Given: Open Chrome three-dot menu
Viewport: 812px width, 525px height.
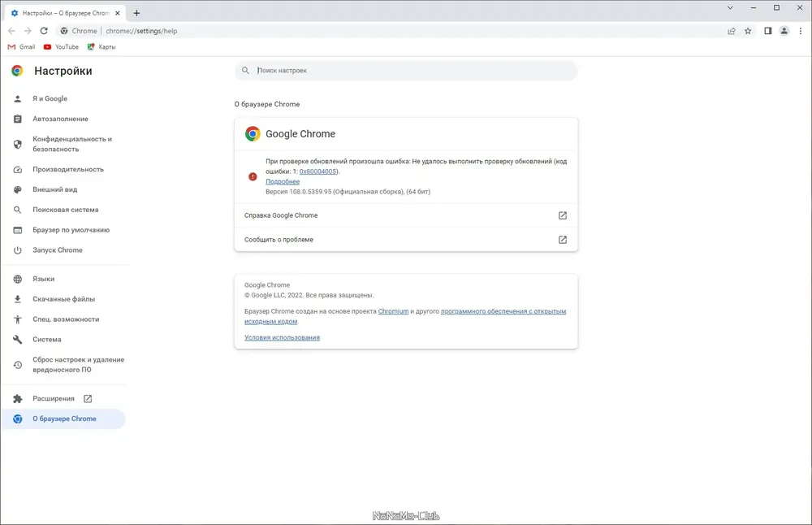Looking at the screenshot, I should 800,31.
